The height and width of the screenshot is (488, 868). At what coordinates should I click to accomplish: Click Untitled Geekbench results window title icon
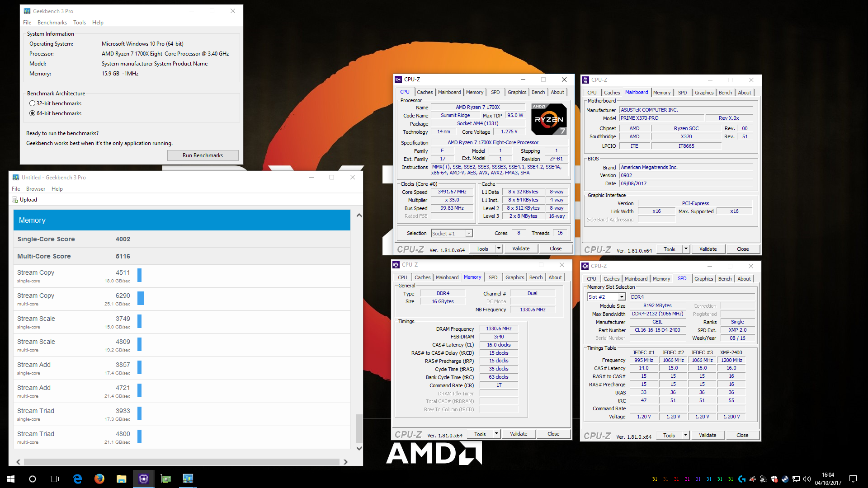point(16,177)
